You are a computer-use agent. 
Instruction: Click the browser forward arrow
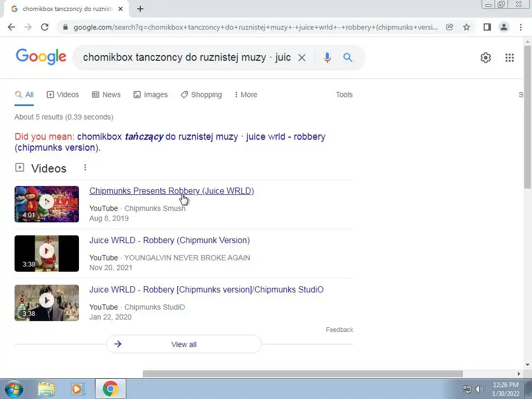point(28,27)
